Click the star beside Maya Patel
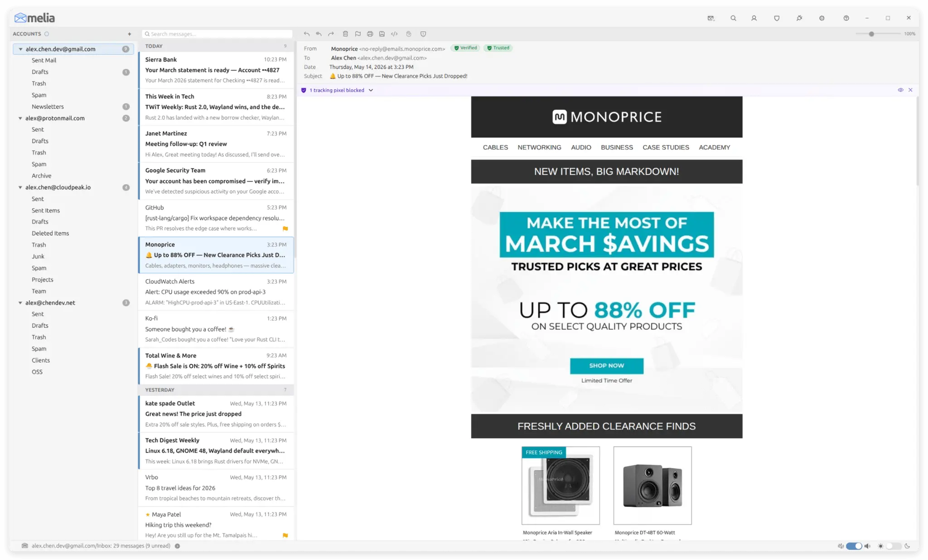 (148, 515)
